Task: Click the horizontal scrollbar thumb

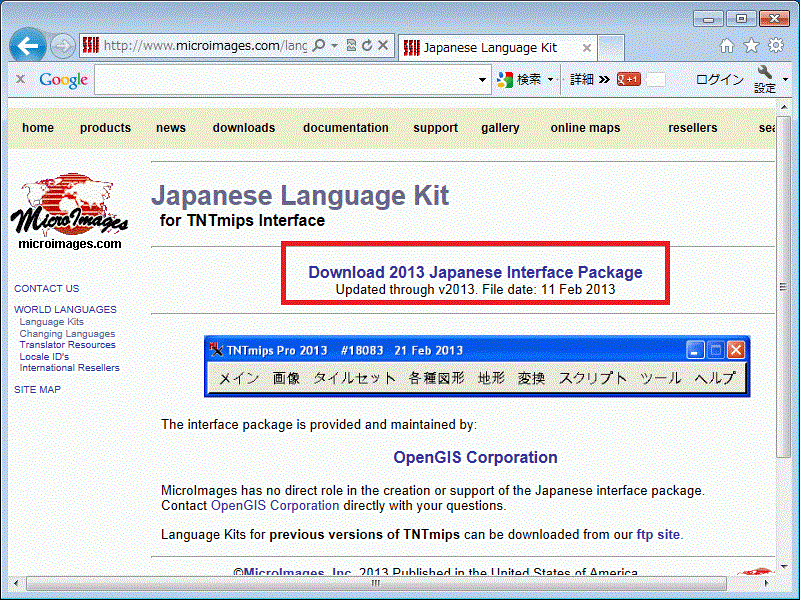Action: point(376,583)
